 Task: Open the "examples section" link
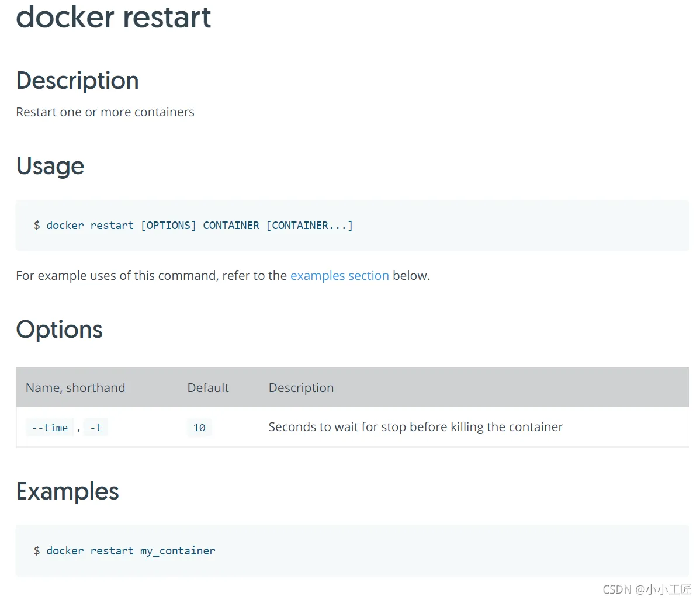point(339,276)
